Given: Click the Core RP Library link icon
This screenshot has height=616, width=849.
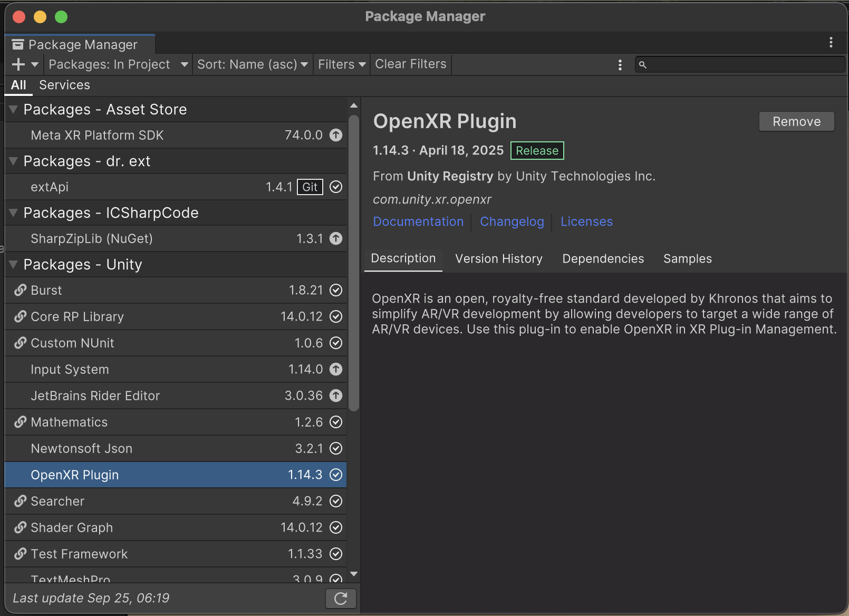Looking at the screenshot, I should (20, 316).
